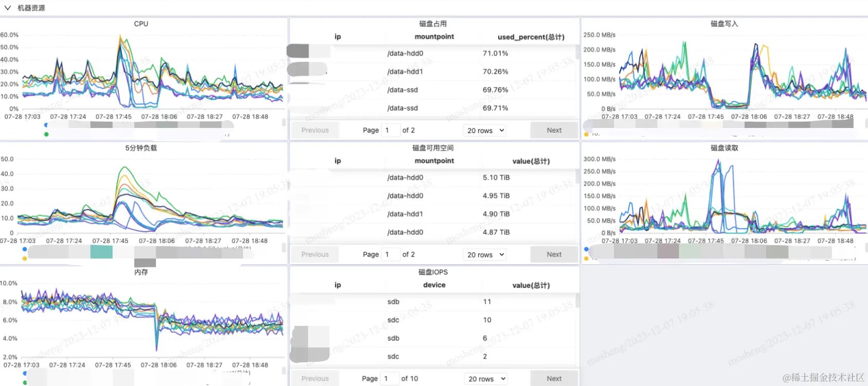The width and height of the screenshot is (868, 386).
Task: Click the 5分钟负载 legend scrollbar
Action: point(283,248)
